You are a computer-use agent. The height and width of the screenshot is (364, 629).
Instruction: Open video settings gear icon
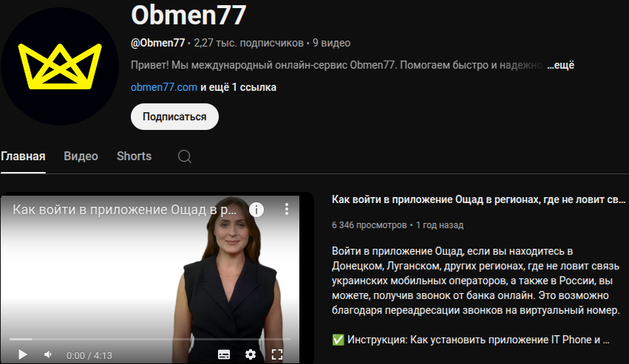coord(251,355)
